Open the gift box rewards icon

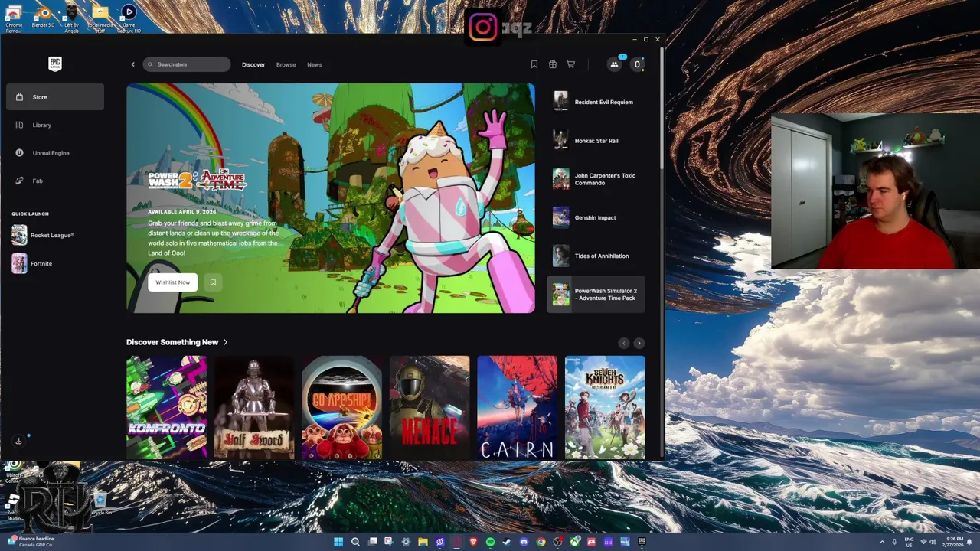(552, 64)
